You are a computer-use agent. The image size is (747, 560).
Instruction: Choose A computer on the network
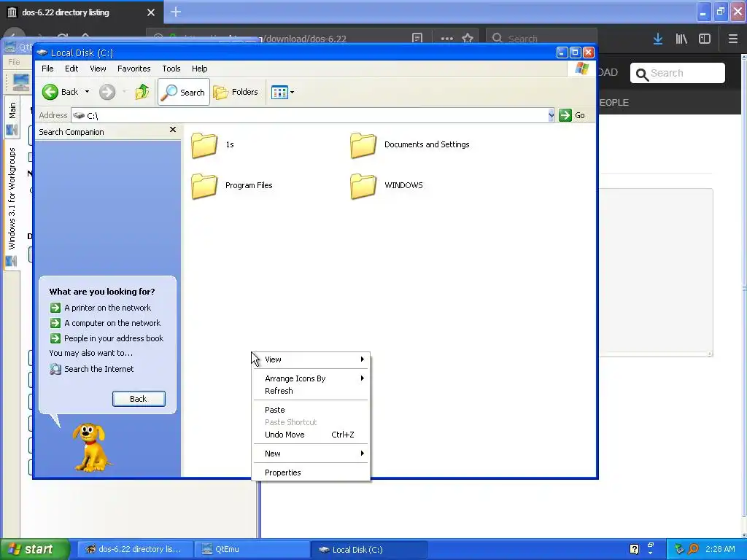pyautogui.click(x=105, y=323)
